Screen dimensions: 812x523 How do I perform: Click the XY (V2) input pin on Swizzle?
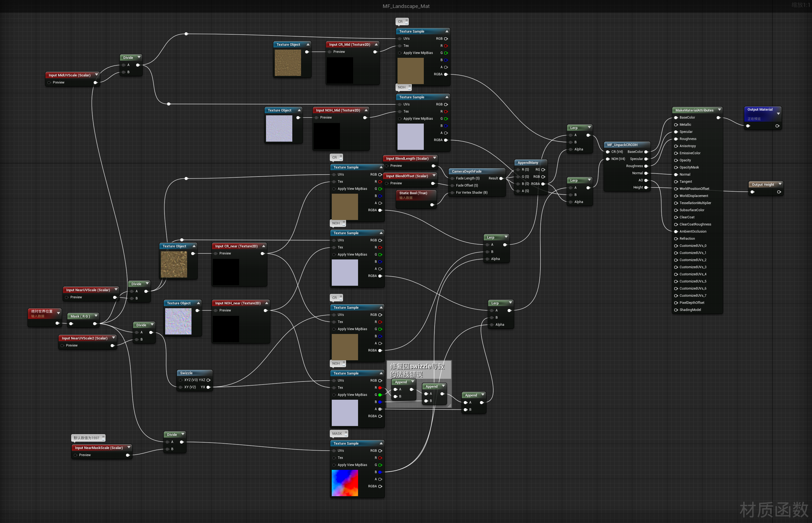(x=181, y=387)
